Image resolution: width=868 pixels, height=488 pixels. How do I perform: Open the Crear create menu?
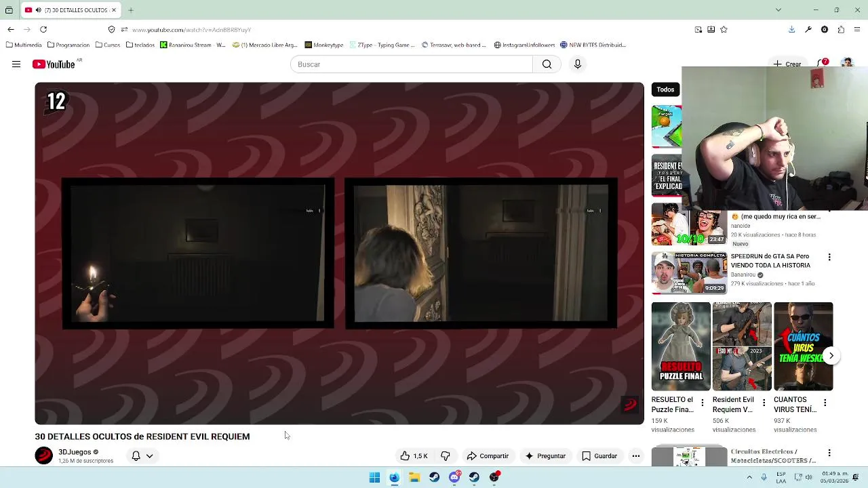pyautogui.click(x=787, y=64)
